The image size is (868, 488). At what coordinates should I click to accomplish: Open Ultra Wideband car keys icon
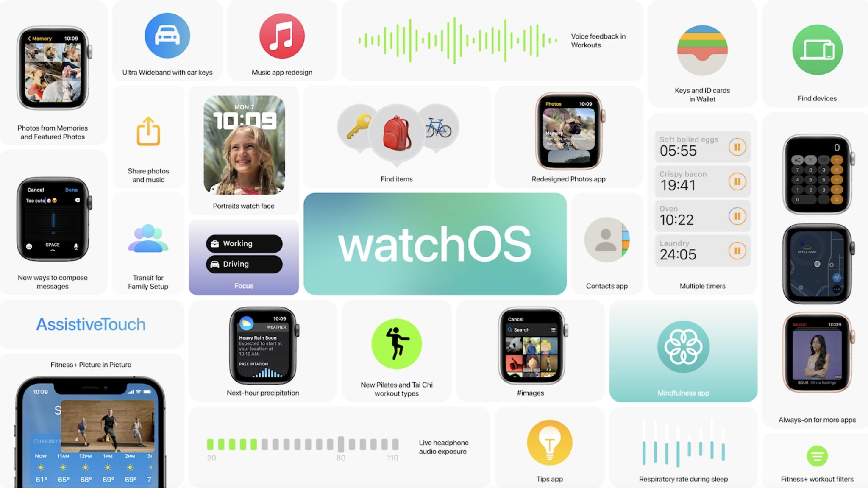point(168,37)
